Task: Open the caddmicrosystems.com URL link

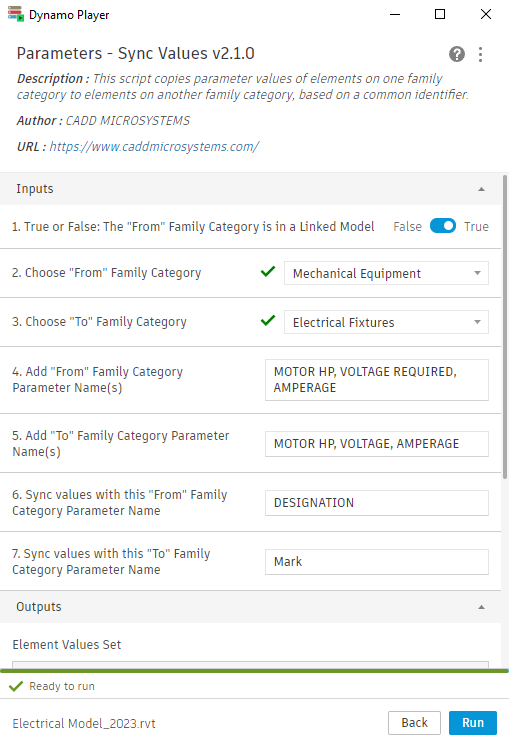Action: (154, 147)
